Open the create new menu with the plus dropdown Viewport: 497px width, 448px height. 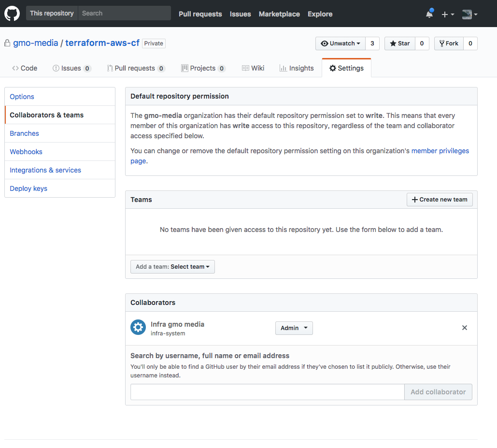(448, 14)
